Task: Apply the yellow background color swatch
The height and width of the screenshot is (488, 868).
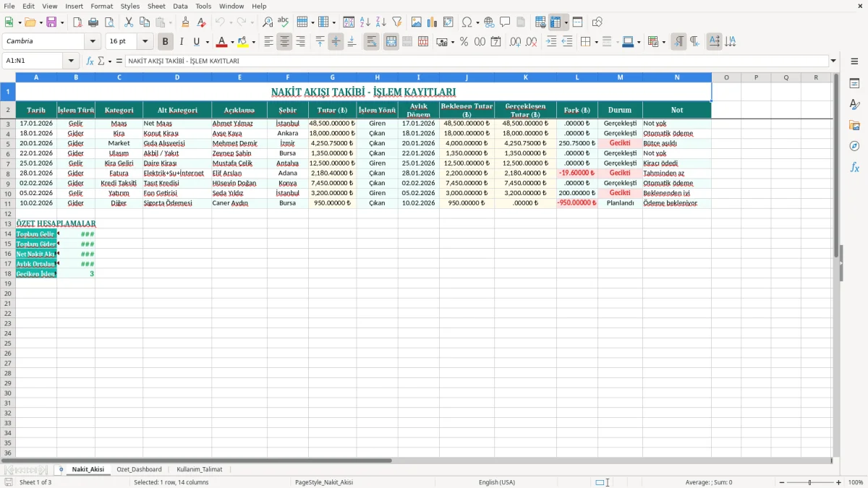Action: tap(244, 42)
